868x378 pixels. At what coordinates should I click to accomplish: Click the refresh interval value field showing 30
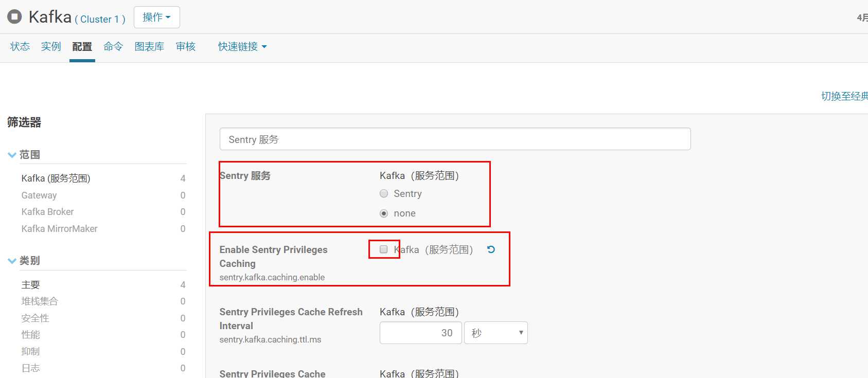click(x=420, y=333)
